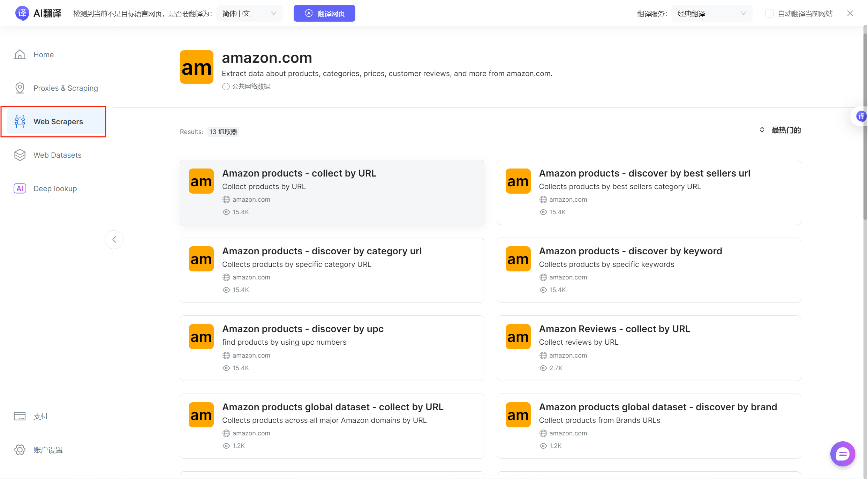Click 'Collects products by specific keywords' description

[x=606, y=264]
